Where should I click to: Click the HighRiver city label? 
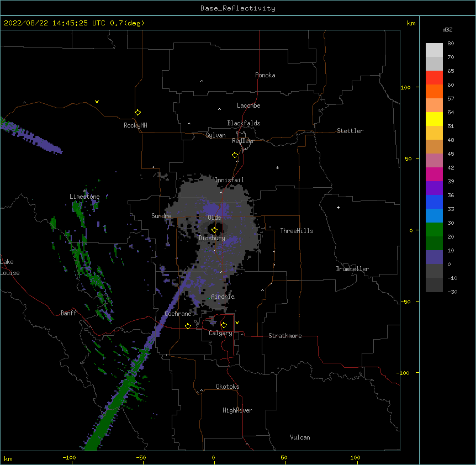tap(237, 410)
